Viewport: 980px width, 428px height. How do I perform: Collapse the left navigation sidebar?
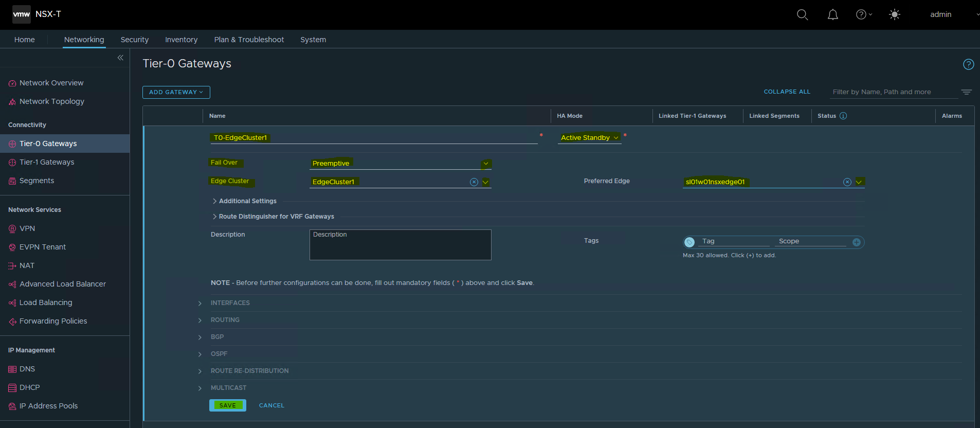point(120,58)
